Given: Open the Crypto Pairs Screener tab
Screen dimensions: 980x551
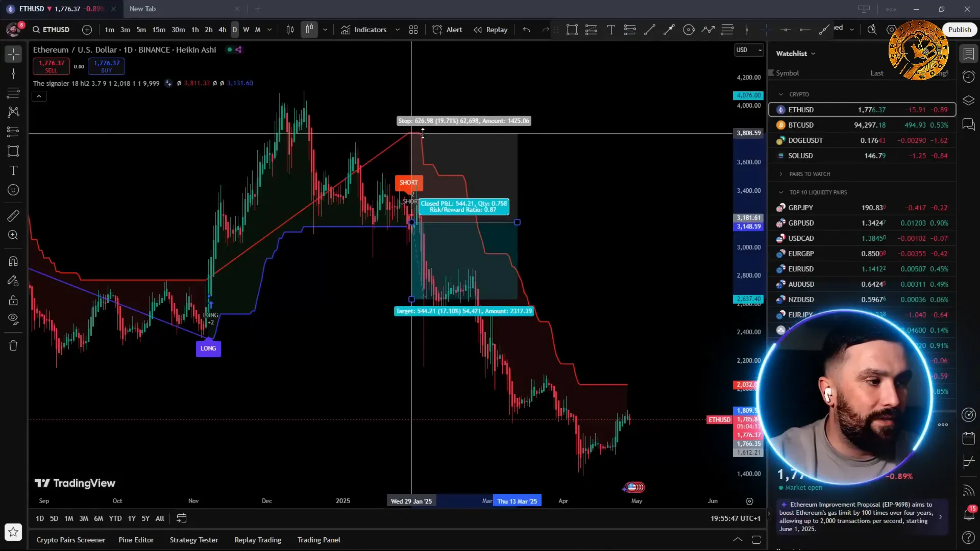Looking at the screenshot, I should [x=71, y=540].
